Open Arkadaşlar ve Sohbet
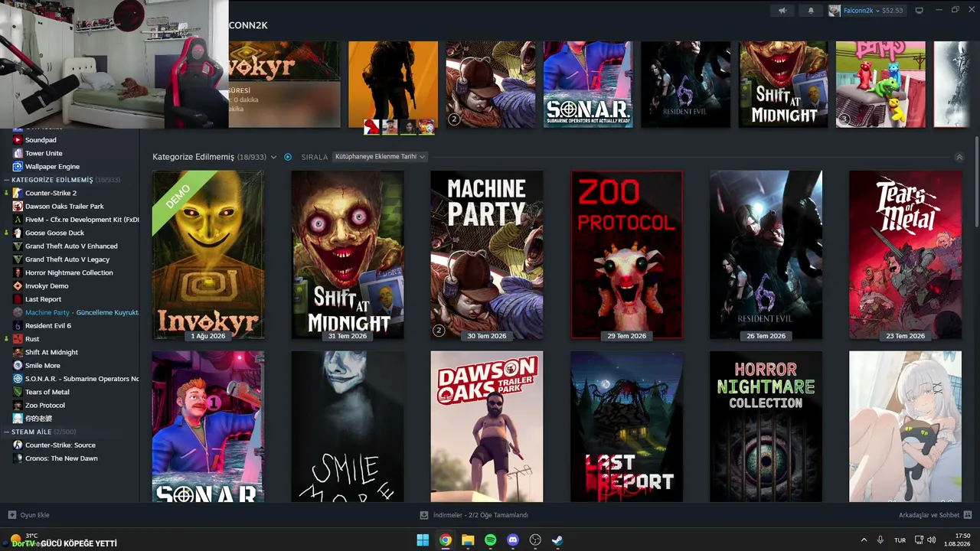The height and width of the screenshot is (551, 980). tap(936, 515)
